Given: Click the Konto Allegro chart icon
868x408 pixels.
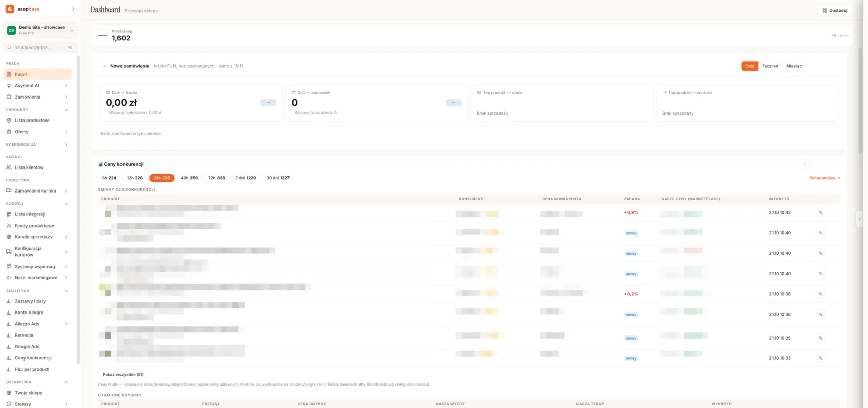Looking at the screenshot, I should [9, 313].
